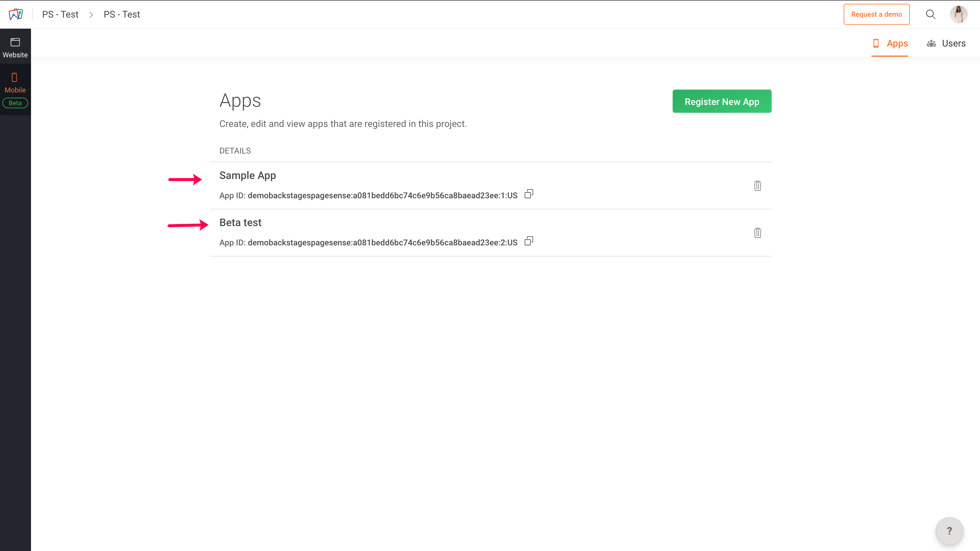980x551 pixels.
Task: Open the Beta test app name
Action: click(x=240, y=223)
